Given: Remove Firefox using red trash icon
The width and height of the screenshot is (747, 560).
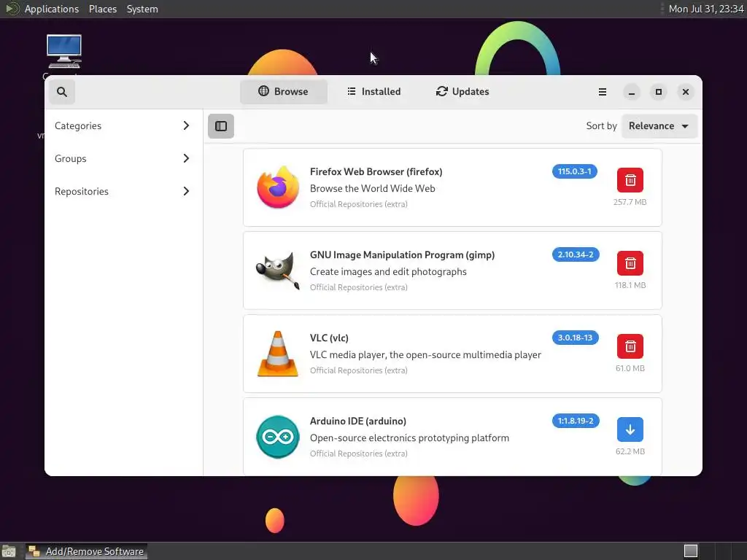Looking at the screenshot, I should point(630,180).
